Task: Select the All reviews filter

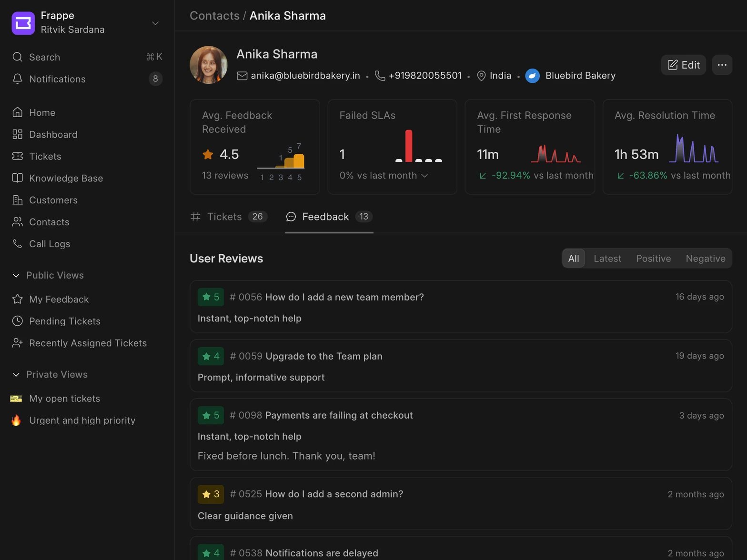Action: 574,259
